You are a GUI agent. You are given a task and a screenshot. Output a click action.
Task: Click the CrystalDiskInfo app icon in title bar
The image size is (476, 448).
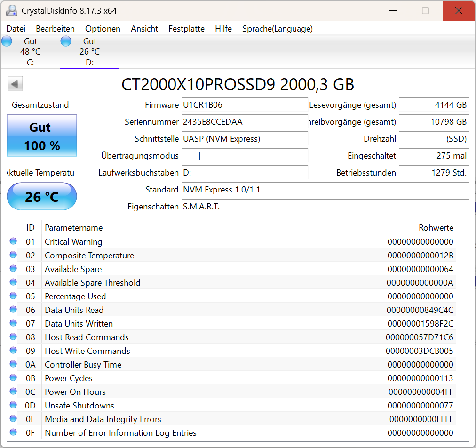12,11
